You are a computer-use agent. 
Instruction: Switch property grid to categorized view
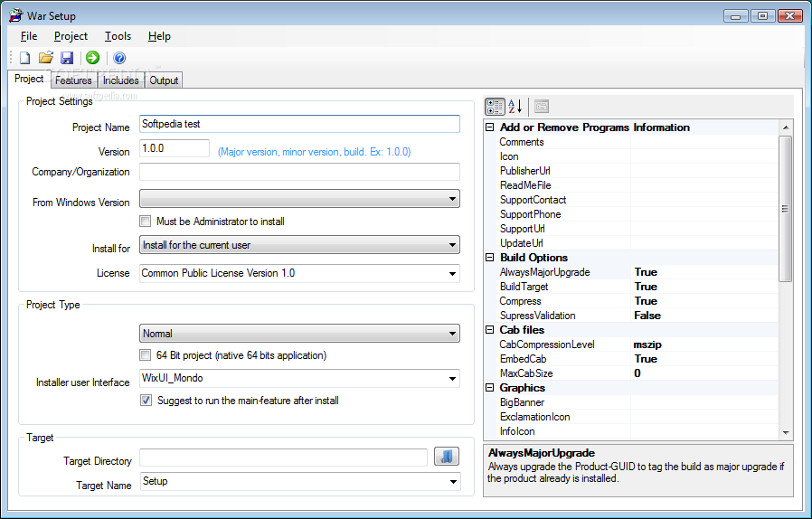pos(495,106)
